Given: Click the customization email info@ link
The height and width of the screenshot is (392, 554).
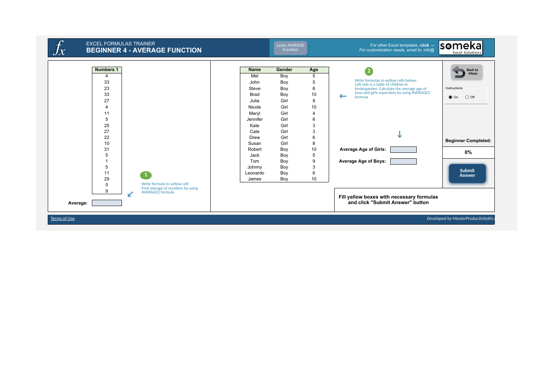Looking at the screenshot, I should coord(397,50).
